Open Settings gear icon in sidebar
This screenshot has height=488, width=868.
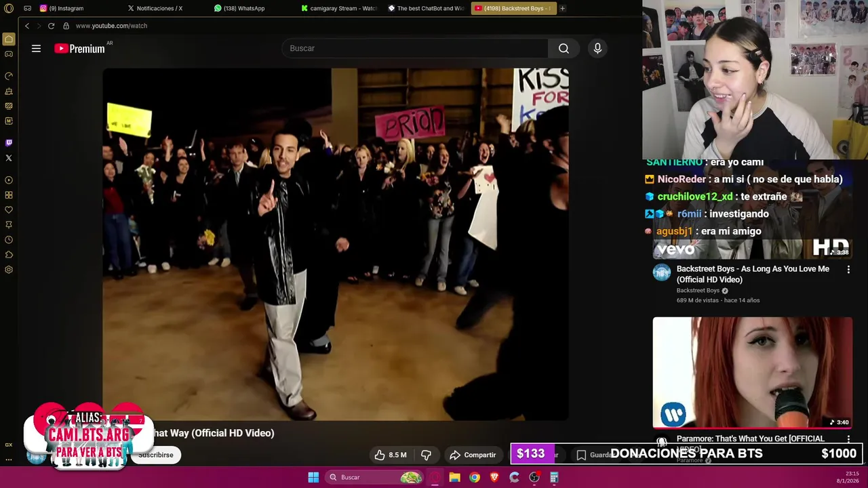9,270
